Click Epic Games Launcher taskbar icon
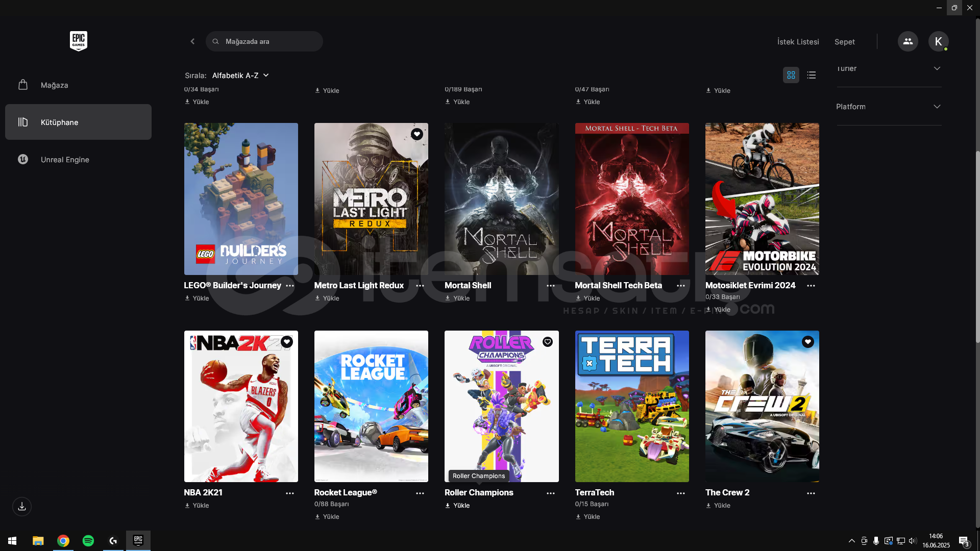 pos(138,541)
